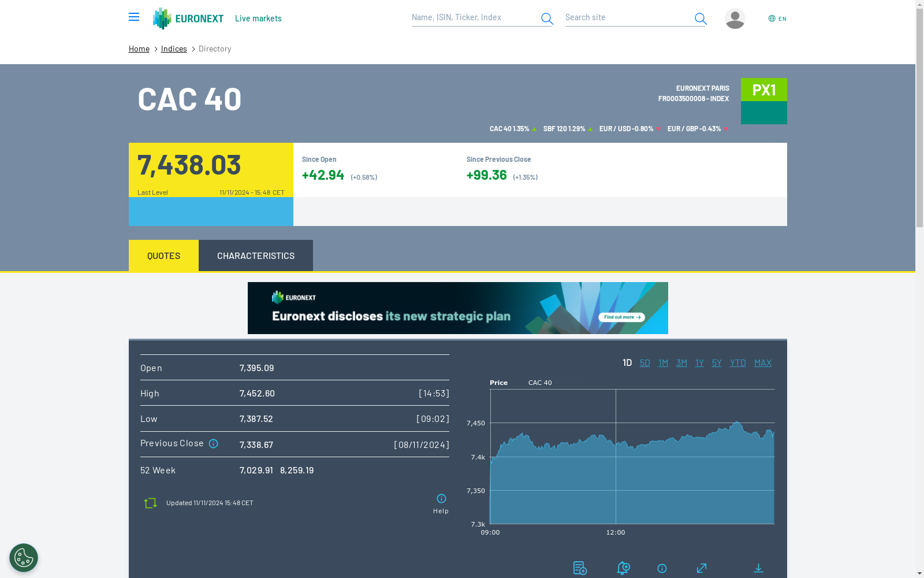Click the 52 Week low 7,029.91
The image size is (924, 578).
[256, 470]
